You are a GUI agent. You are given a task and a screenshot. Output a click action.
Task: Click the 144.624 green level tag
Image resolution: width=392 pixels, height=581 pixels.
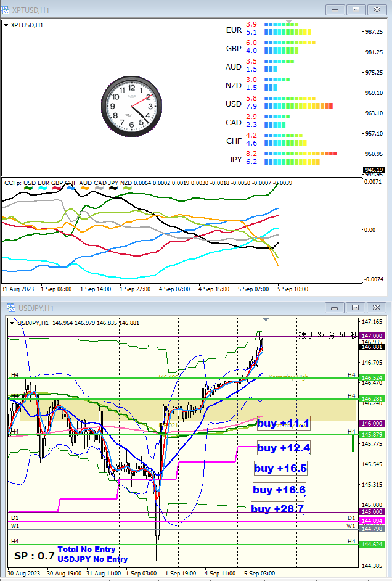[x=372, y=545]
